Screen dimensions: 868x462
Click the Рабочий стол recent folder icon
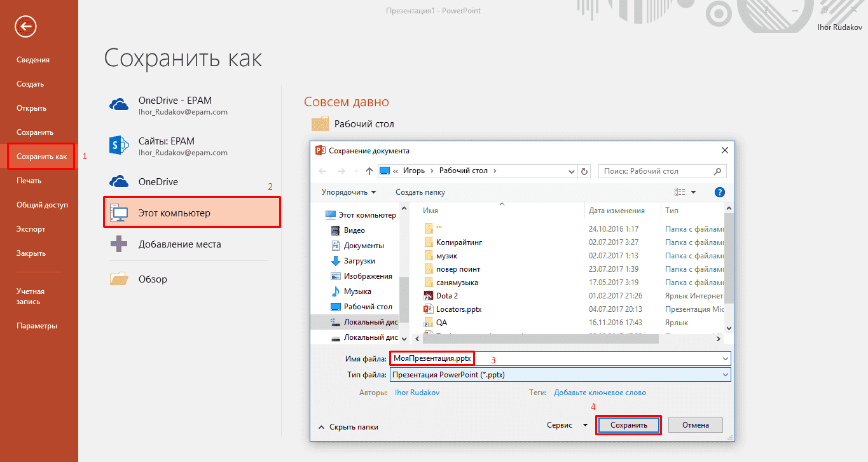pos(320,124)
